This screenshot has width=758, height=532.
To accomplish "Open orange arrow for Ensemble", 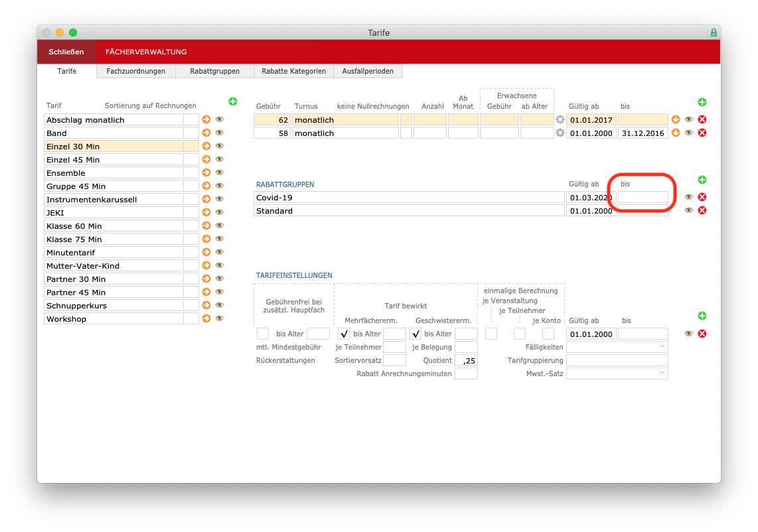I will (206, 172).
